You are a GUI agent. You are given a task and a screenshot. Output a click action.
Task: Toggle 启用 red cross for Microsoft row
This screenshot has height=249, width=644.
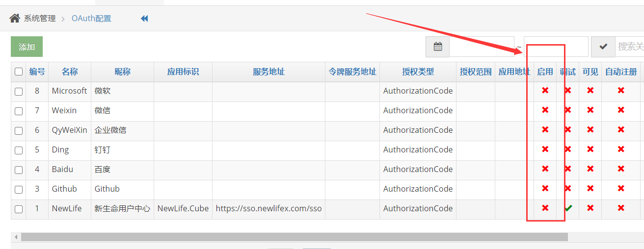pyautogui.click(x=545, y=91)
